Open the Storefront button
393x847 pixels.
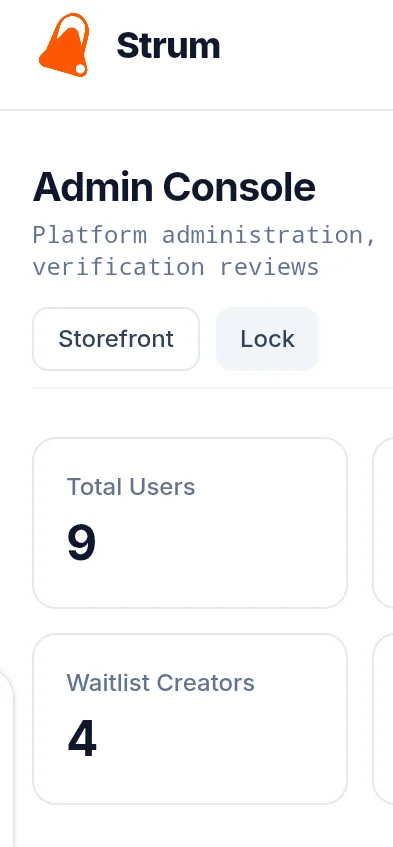tap(116, 339)
